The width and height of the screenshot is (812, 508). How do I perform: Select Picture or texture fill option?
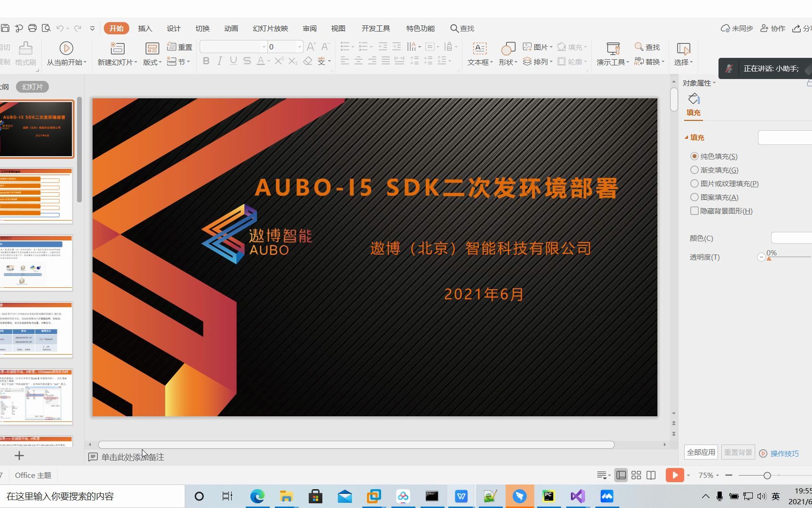click(695, 183)
